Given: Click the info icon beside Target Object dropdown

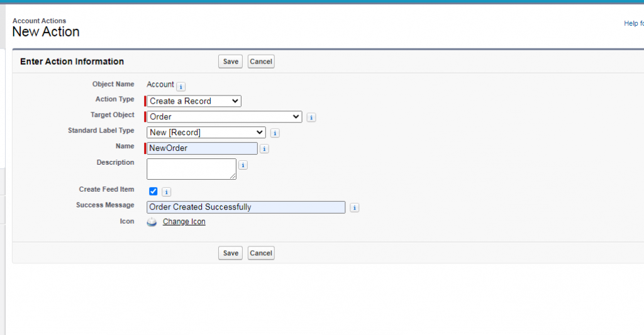Looking at the screenshot, I should (x=311, y=118).
